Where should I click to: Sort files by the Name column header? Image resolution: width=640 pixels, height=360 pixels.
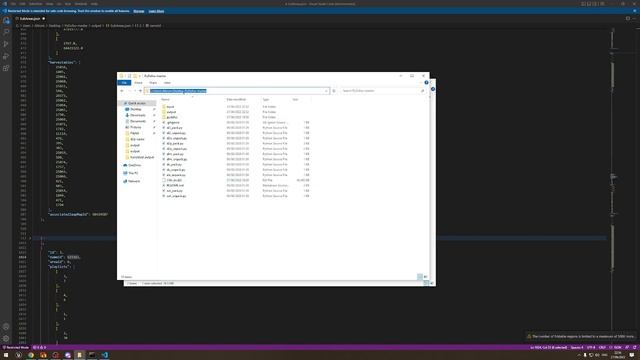(165, 100)
